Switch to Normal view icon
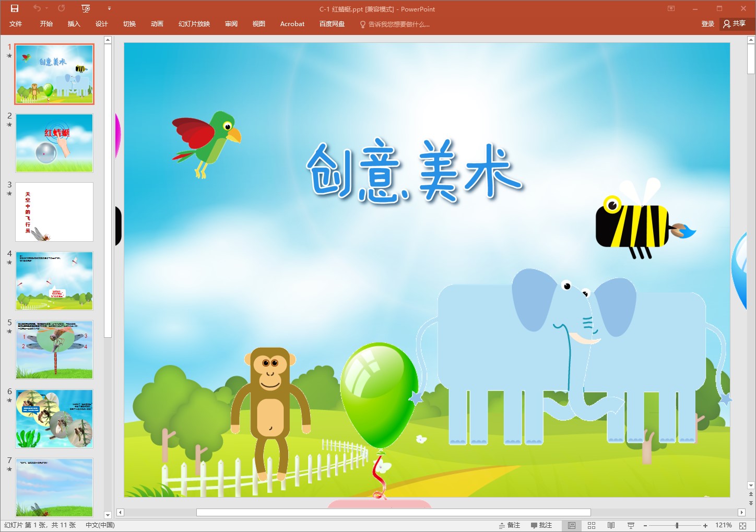Screen dimensions: 756x532 [572, 525]
